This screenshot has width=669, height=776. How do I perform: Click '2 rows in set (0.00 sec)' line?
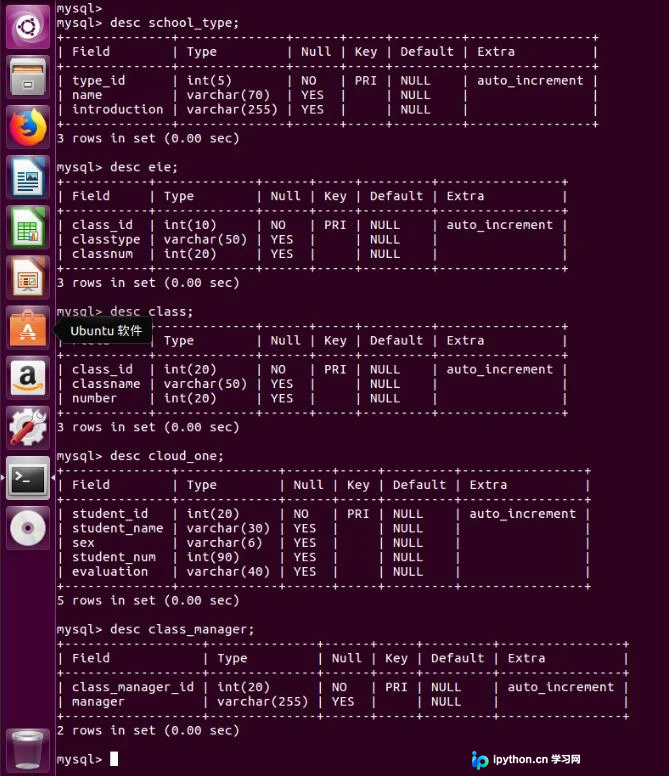(148, 730)
